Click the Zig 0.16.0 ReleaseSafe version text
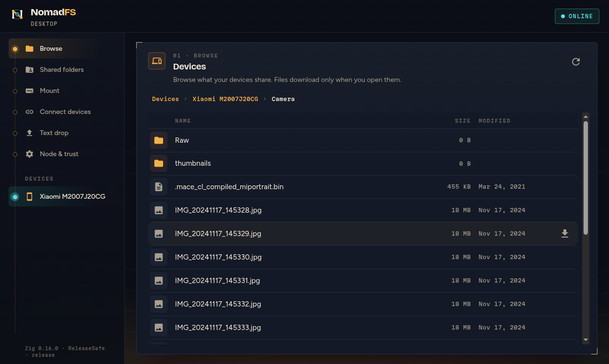 [x=65, y=352]
